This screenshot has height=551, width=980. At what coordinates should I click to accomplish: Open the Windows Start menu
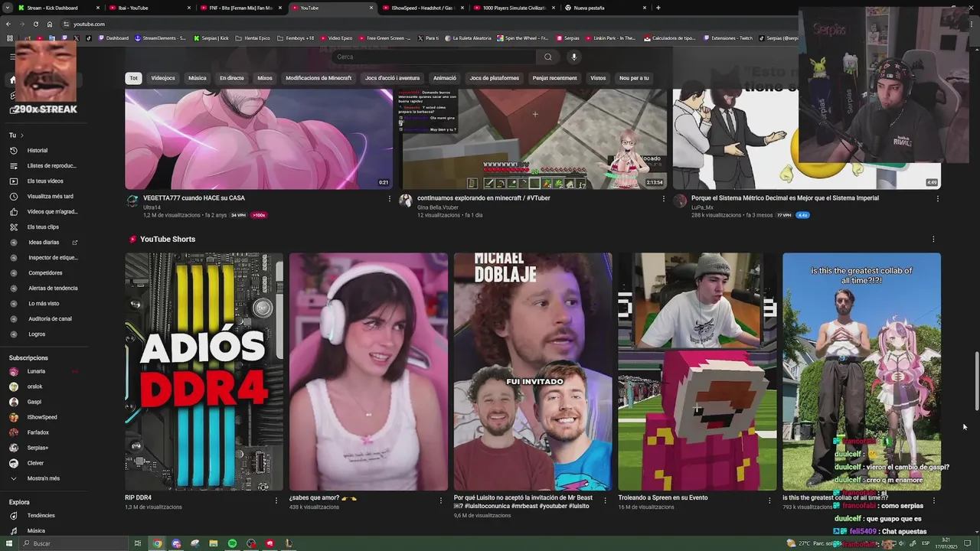[8, 543]
